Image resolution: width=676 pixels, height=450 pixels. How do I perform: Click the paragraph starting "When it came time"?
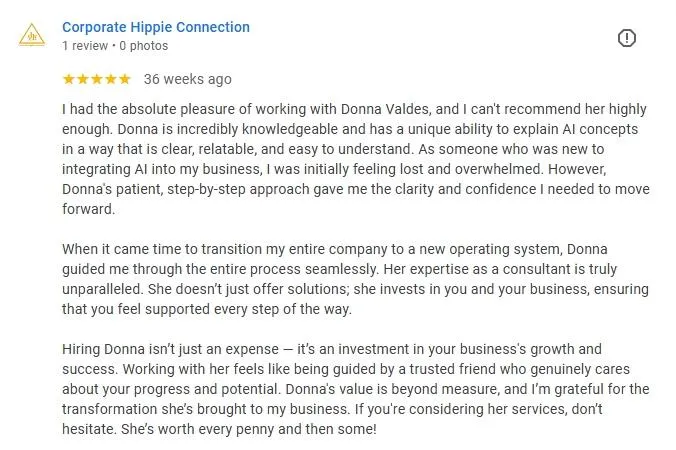point(355,279)
